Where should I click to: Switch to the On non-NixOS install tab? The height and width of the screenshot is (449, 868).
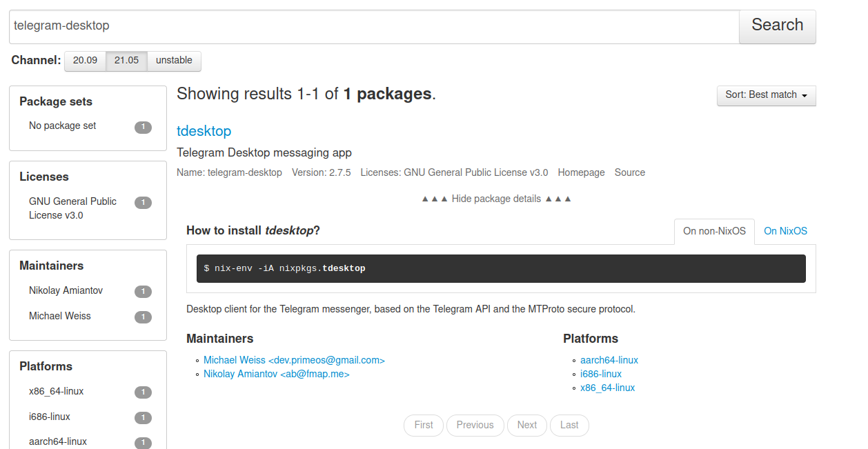coord(714,231)
